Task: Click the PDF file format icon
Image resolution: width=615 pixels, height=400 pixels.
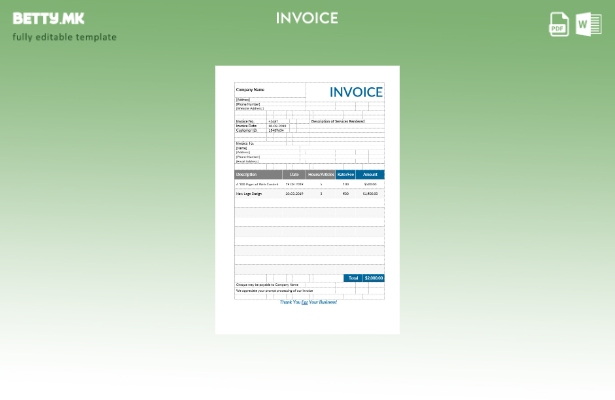Action: pos(559,24)
